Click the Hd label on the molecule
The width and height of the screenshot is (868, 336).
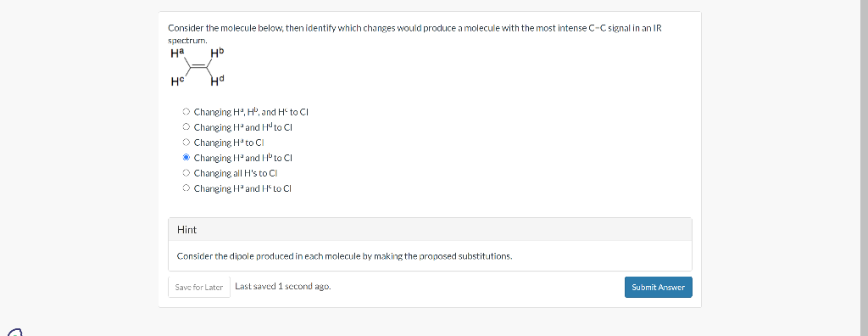(216, 82)
